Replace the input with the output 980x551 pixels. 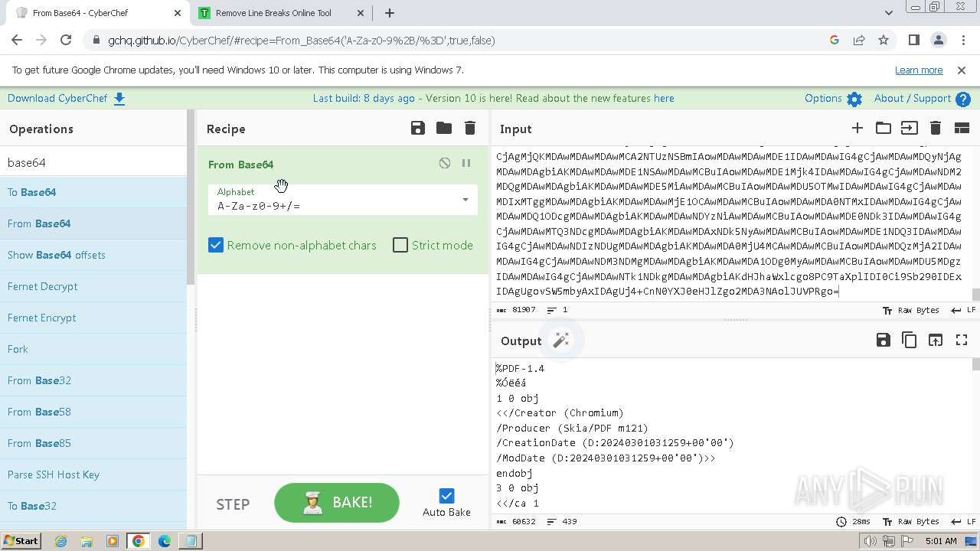[x=936, y=341]
